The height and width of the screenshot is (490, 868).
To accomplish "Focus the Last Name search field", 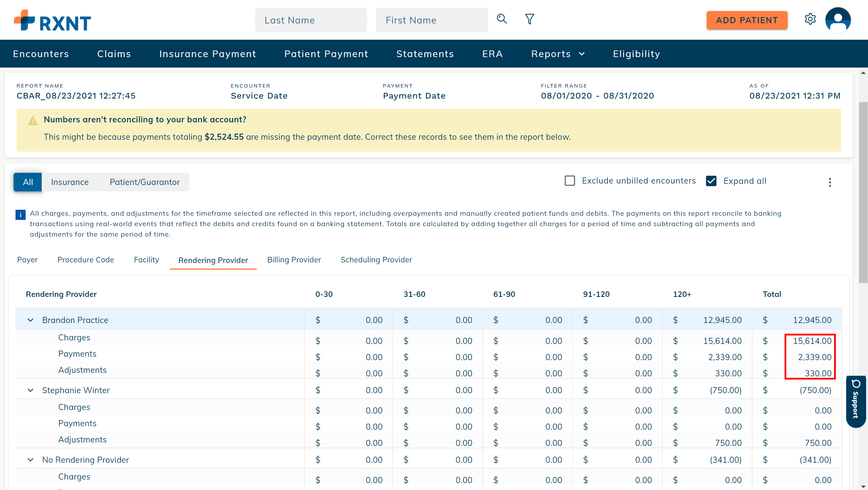I will coord(311,20).
